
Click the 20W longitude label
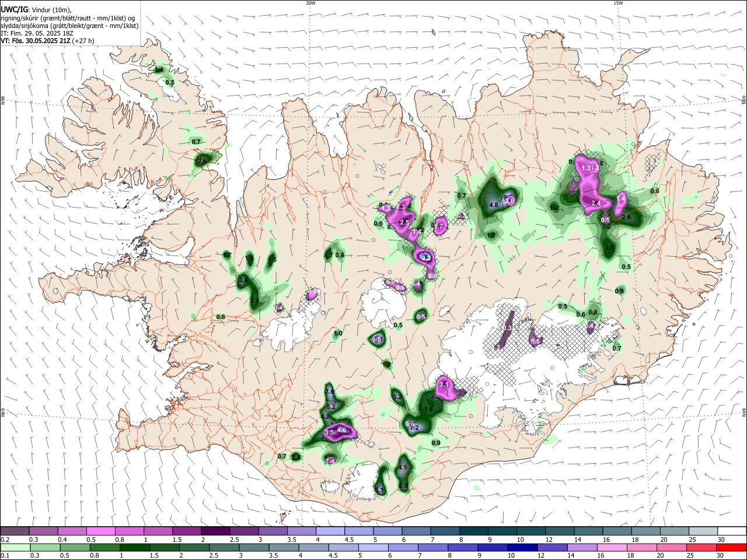(310, 3)
